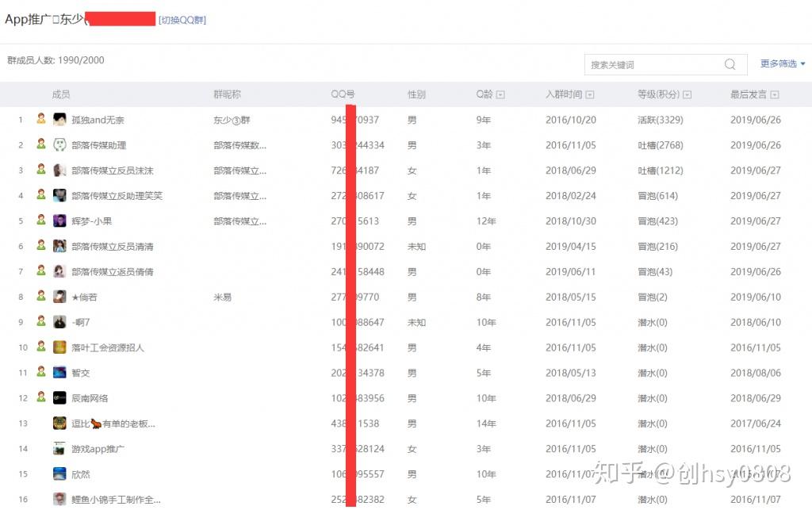The height and width of the screenshot is (510, 812).
Task: Open member name 游戏app推广
Action: (x=98, y=449)
